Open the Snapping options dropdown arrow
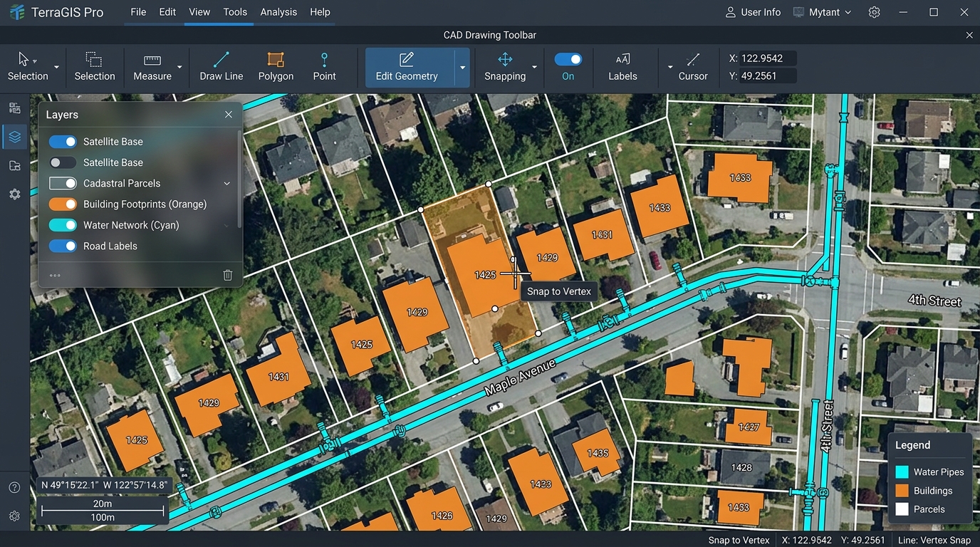Screen dimensions: 980x547 (534, 68)
